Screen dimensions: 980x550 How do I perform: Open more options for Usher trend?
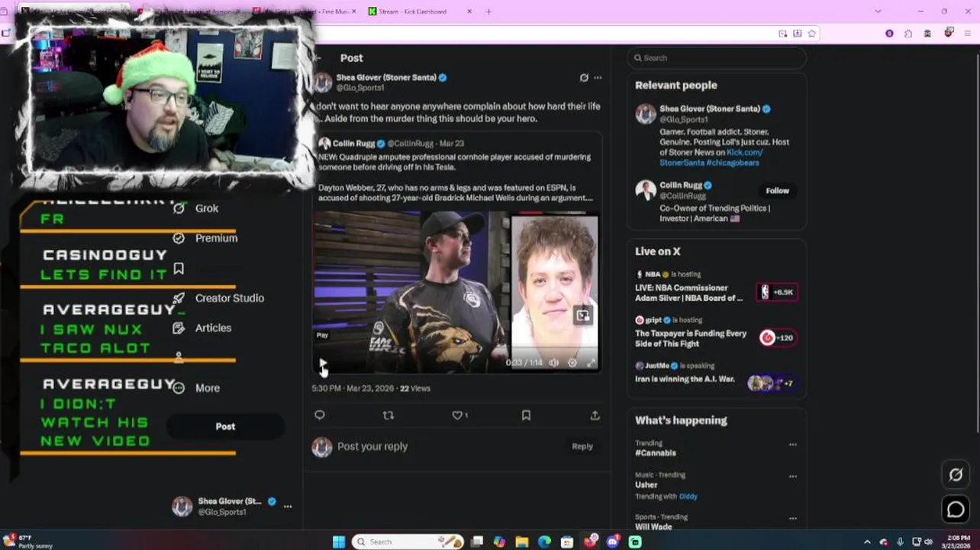pyautogui.click(x=792, y=476)
